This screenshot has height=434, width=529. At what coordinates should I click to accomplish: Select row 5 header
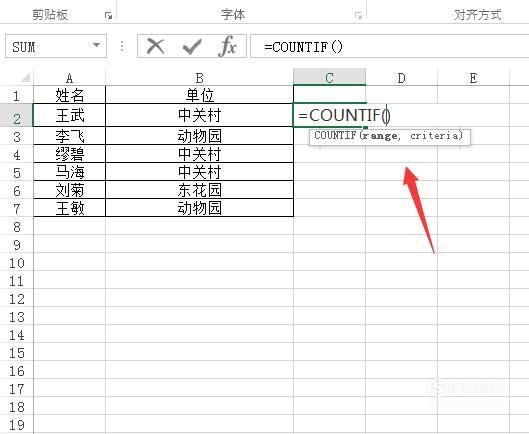[x=17, y=172]
